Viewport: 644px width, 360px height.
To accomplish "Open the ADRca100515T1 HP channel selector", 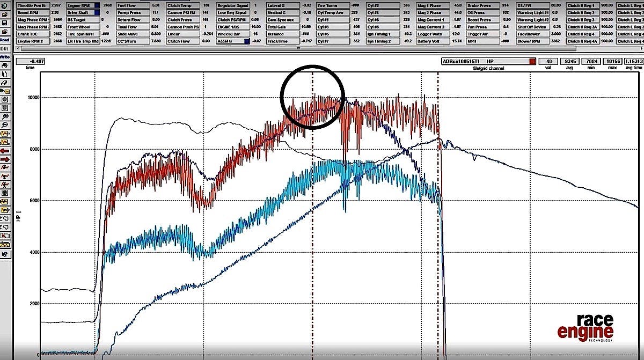I will click(485, 61).
